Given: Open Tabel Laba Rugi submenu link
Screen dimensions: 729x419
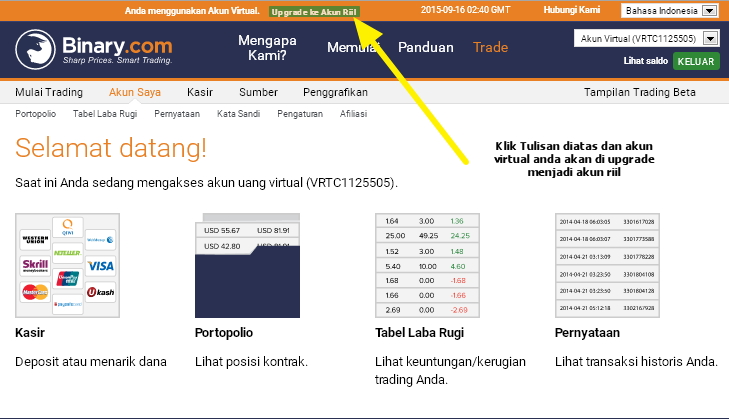Looking at the screenshot, I should pyautogui.click(x=105, y=114).
